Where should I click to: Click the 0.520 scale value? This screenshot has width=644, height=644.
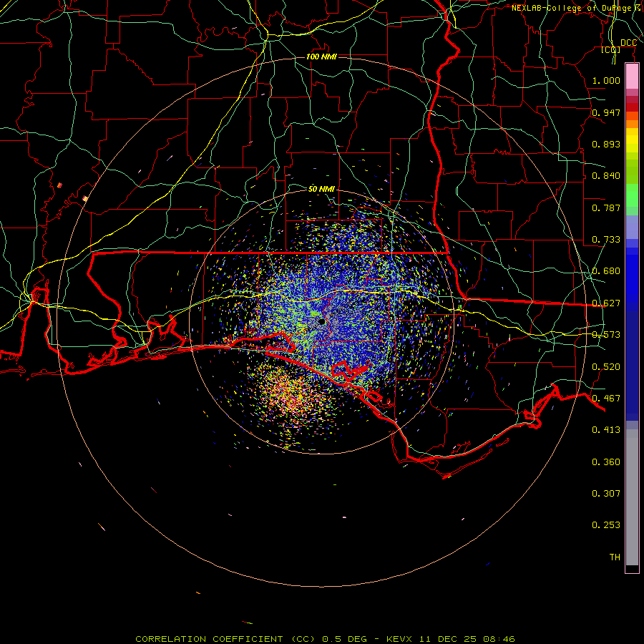pyautogui.click(x=606, y=367)
